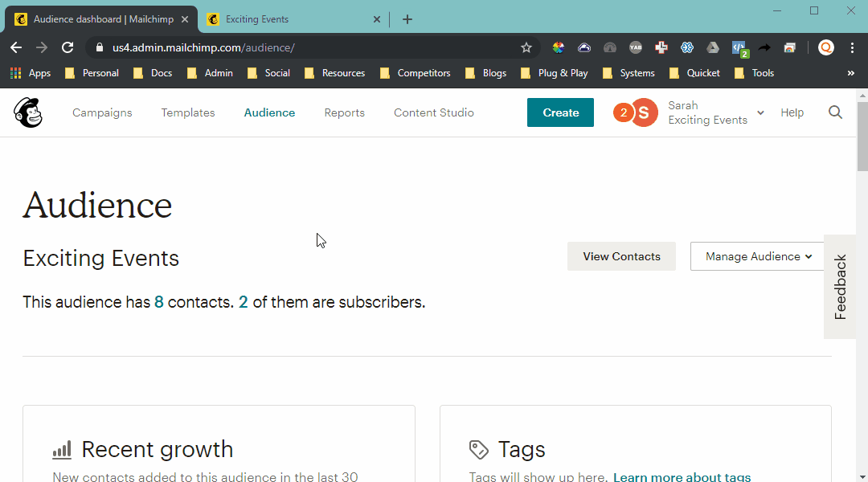Select the Audience dashboard browser tab
The height and width of the screenshot is (482, 868).
click(x=101, y=19)
